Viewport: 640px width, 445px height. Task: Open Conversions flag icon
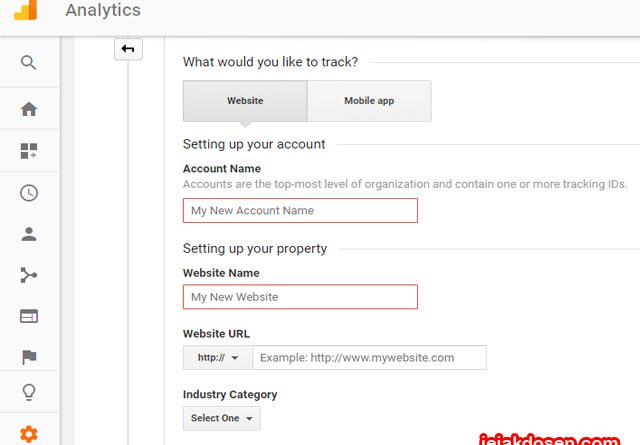tap(29, 357)
